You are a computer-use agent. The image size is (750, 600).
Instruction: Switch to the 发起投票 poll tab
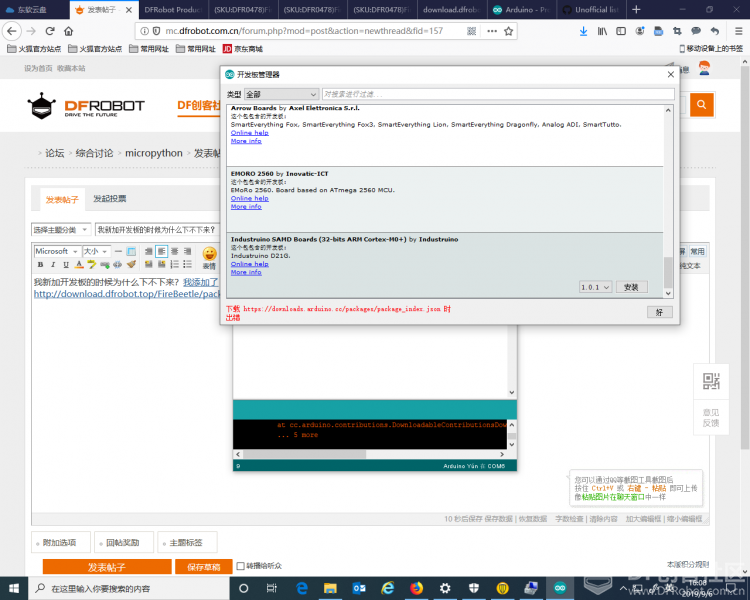tap(110, 199)
